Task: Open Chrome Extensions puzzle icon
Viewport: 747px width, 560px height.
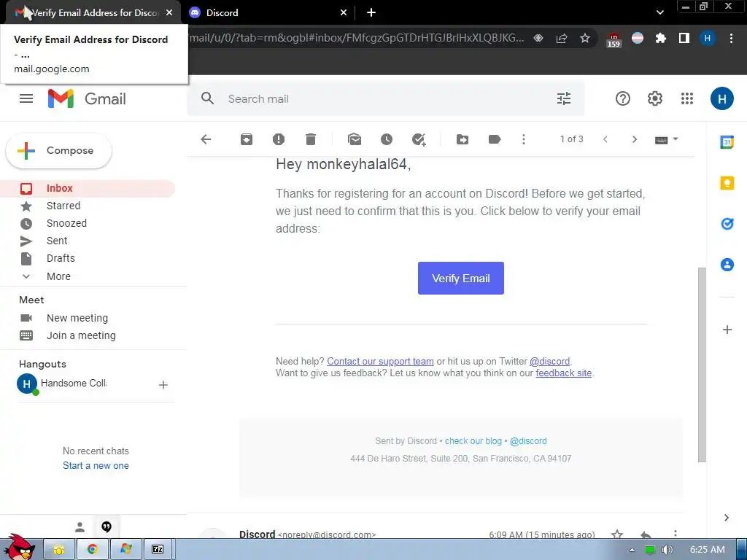Action: 660,38
